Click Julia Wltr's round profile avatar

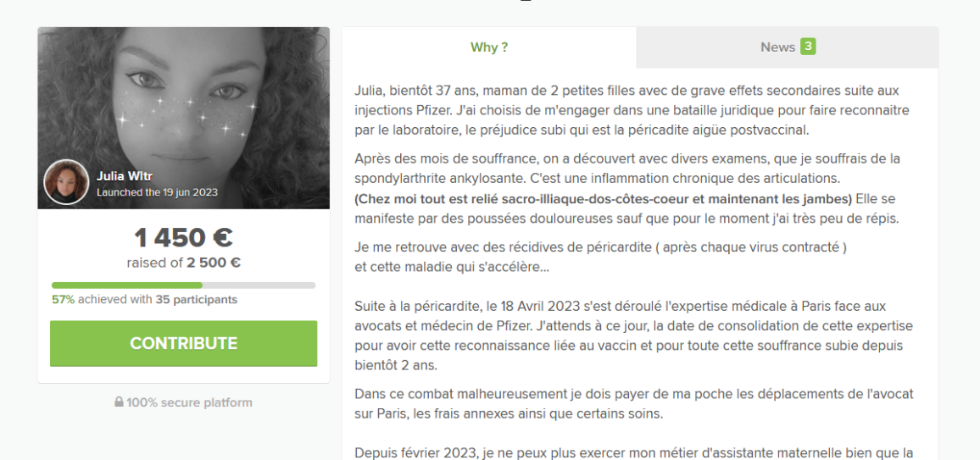66,182
